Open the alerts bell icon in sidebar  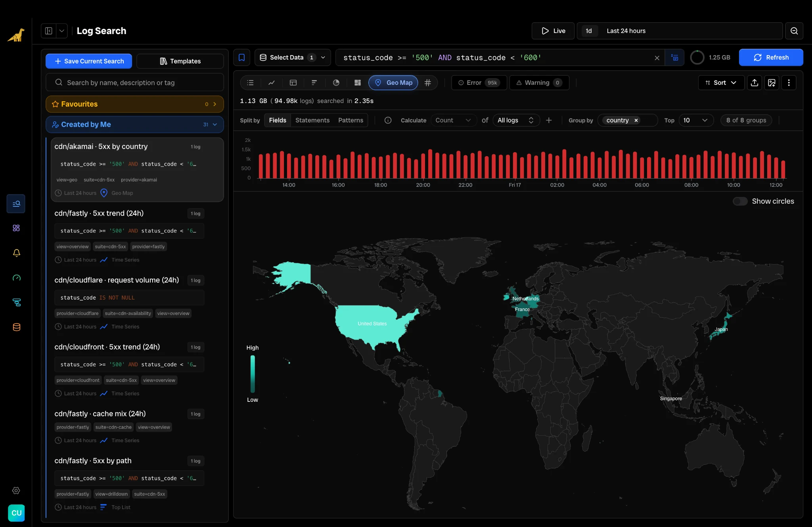(16, 253)
